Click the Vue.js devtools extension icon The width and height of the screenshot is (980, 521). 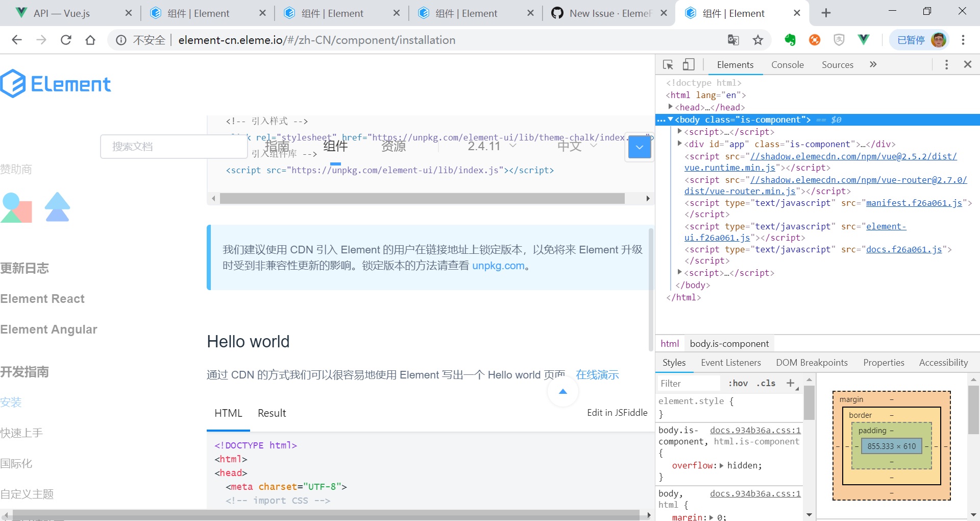tap(864, 40)
